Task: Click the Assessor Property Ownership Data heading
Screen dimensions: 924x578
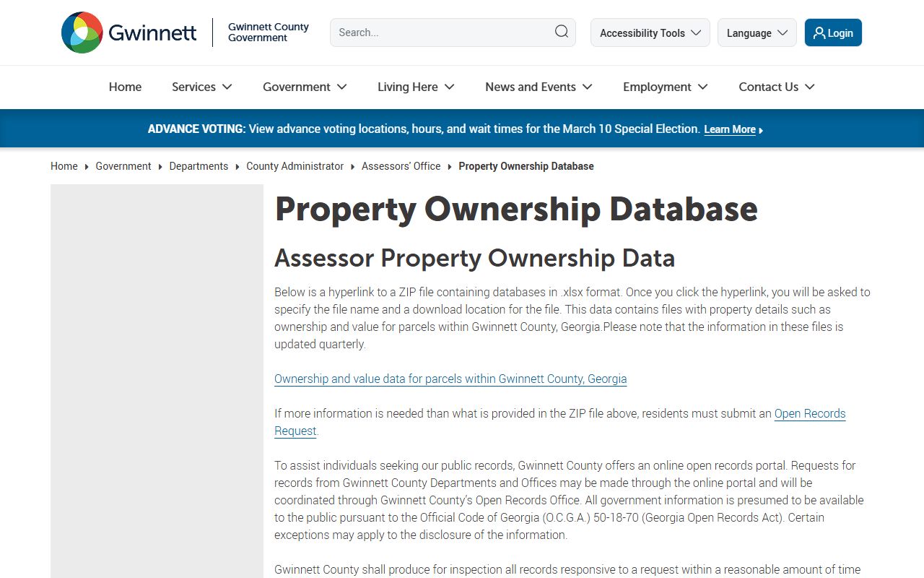Action: tap(474, 258)
